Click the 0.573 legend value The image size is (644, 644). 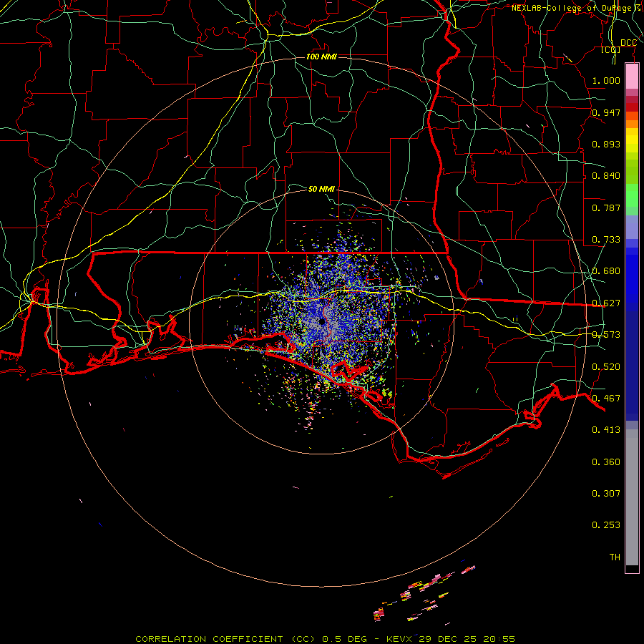click(x=606, y=335)
